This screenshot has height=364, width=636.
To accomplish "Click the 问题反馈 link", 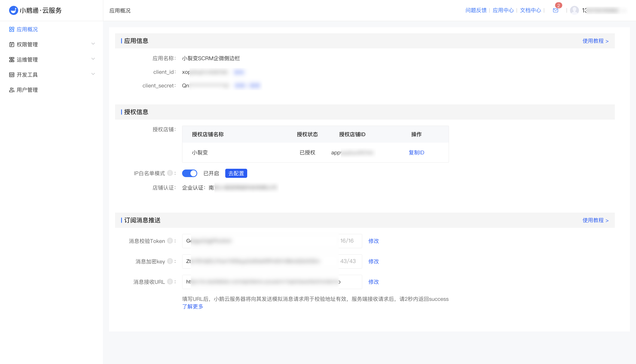I will [476, 10].
